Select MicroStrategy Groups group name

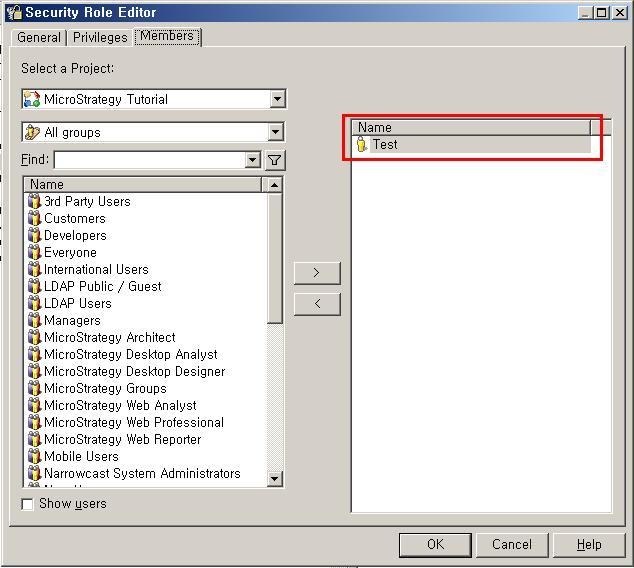click(x=105, y=389)
